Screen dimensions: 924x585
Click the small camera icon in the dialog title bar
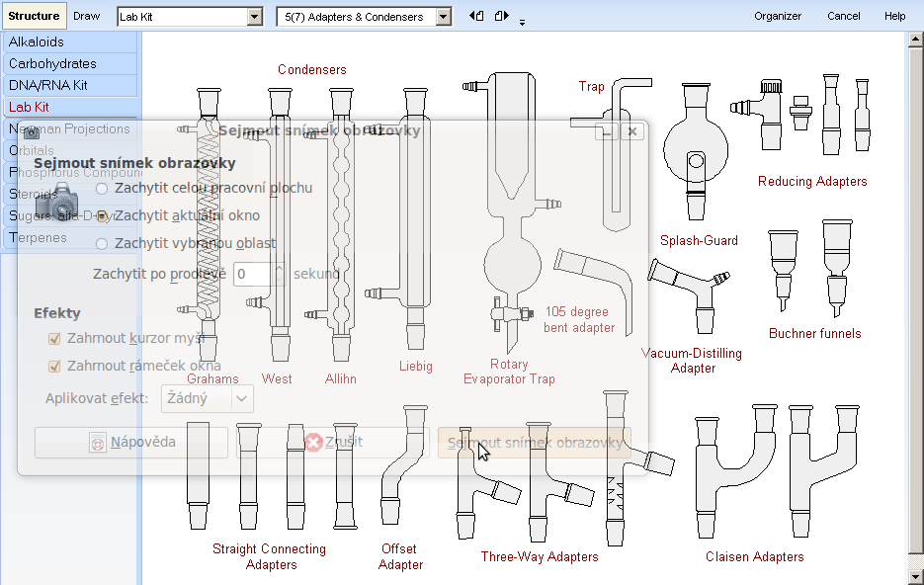tap(32, 132)
